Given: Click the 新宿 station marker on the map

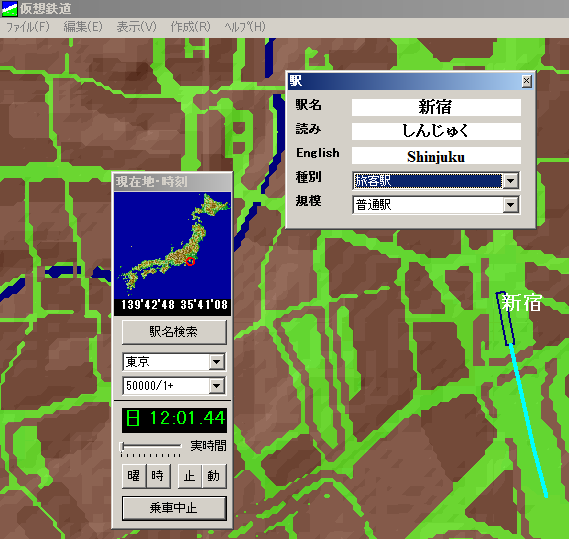Looking at the screenshot, I should (505, 318).
